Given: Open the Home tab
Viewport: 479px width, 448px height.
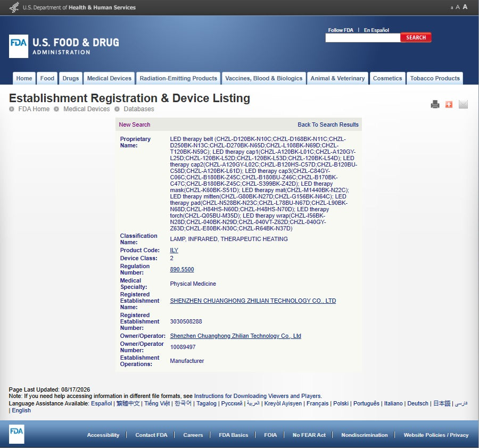Looking at the screenshot, I should [24, 78].
